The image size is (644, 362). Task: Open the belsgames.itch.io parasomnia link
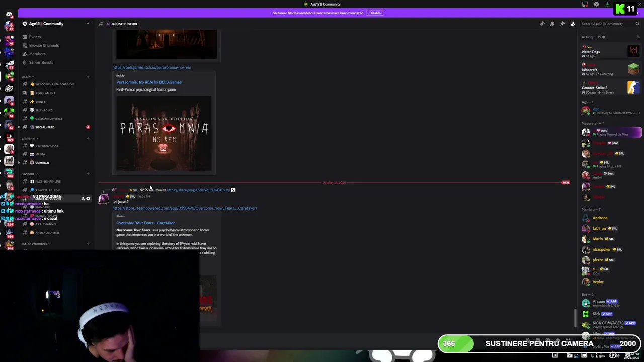coord(151,67)
